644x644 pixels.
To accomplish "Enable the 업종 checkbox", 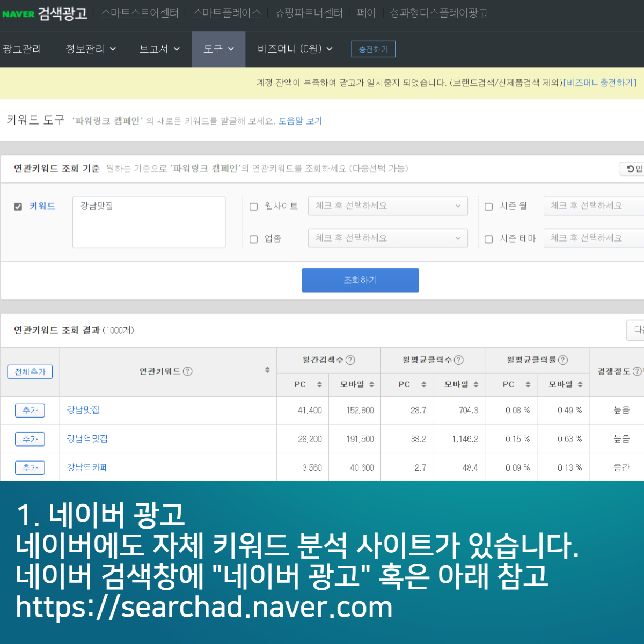I will 254,239.
